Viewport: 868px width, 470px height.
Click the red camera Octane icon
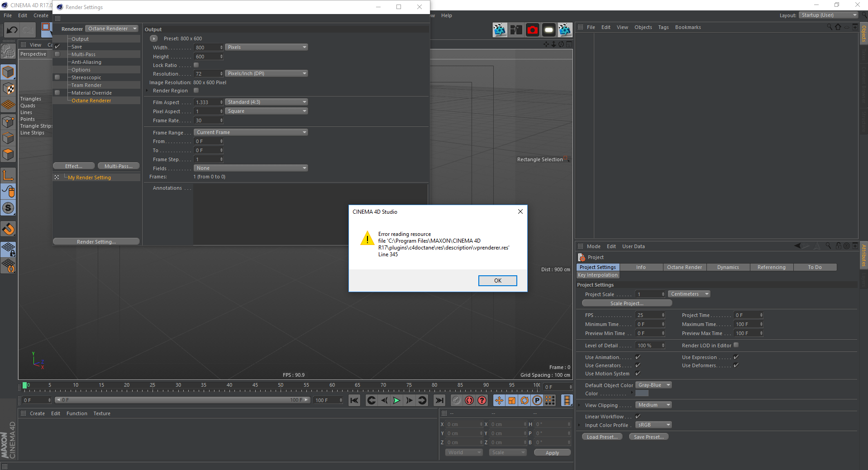pos(533,30)
